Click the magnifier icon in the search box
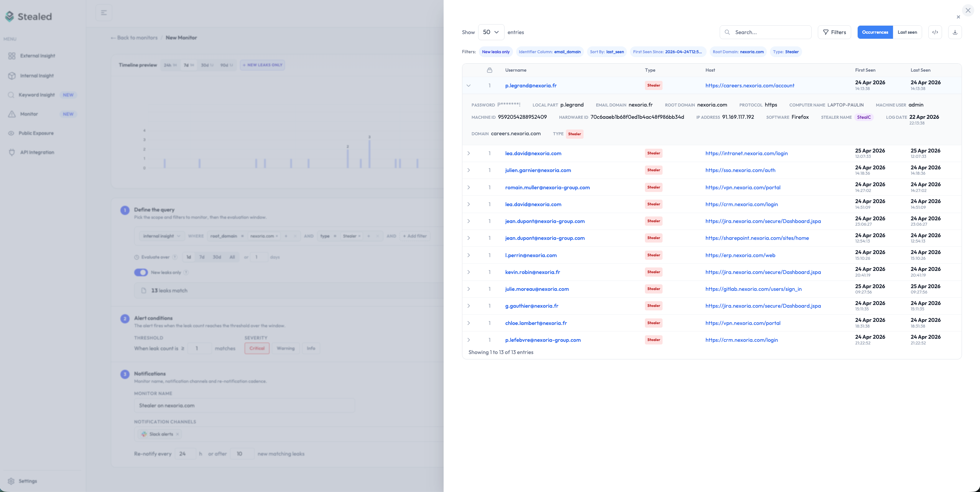 click(x=727, y=32)
